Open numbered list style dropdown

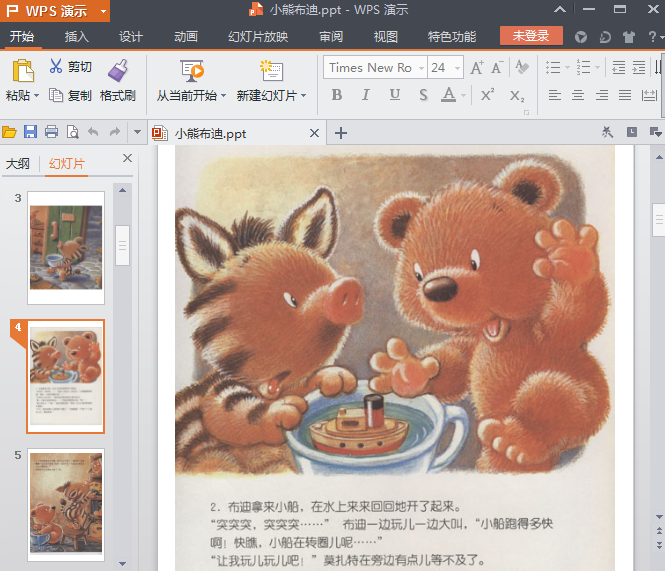tap(597, 67)
